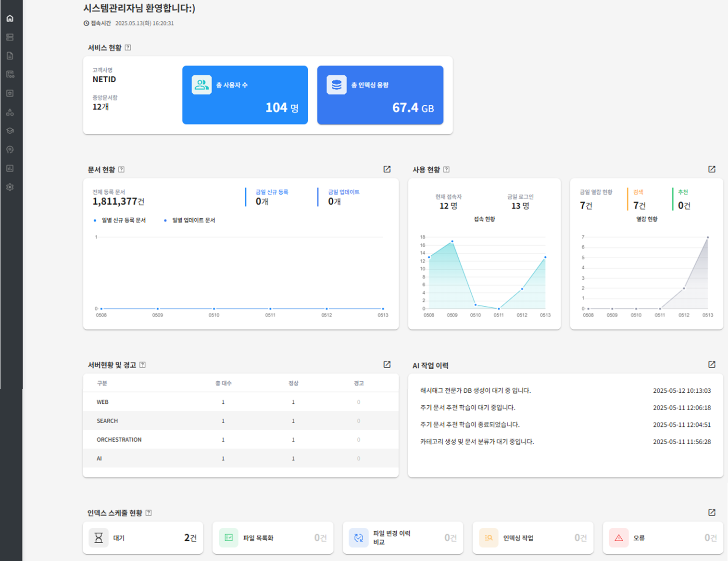Select the ORCHESTRATION row in server table

[x=240, y=439]
